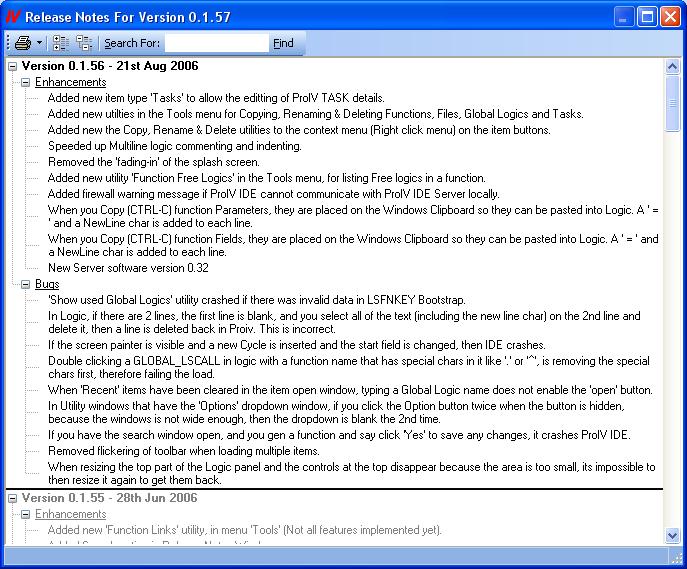The image size is (687, 569).
Task: Click the scrollbar up arrow
Action: pyautogui.click(x=672, y=67)
